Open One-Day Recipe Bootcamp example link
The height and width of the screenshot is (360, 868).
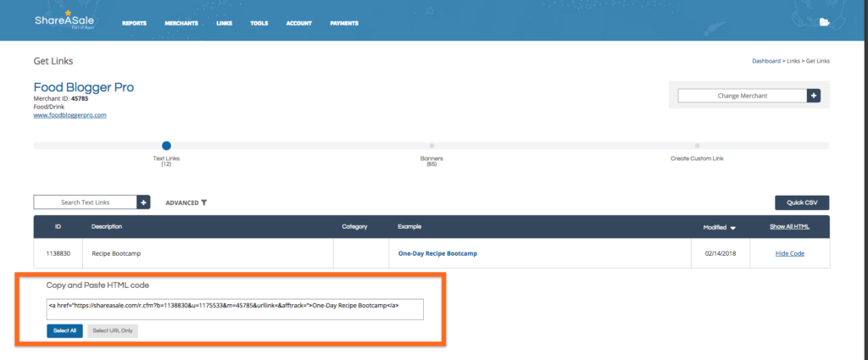click(x=437, y=253)
